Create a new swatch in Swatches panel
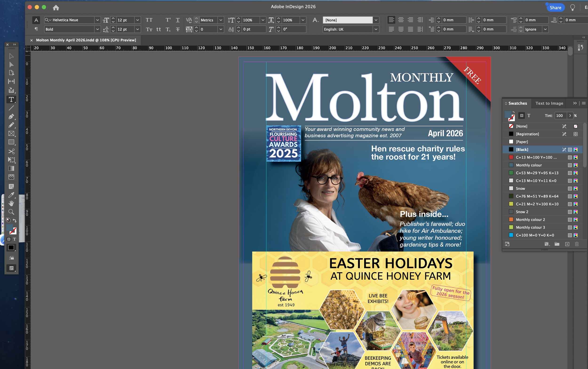 (567, 244)
